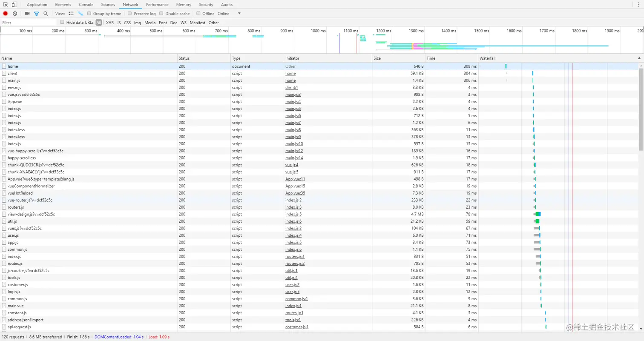Click the Filter text input
The image size is (644, 341).
point(29,23)
